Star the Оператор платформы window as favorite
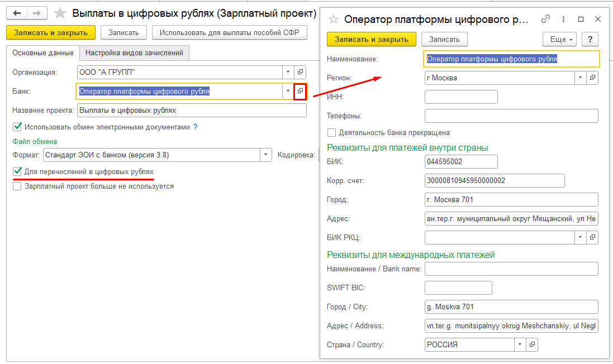Image resolution: width=613 pixels, height=364 pixels. point(334,19)
